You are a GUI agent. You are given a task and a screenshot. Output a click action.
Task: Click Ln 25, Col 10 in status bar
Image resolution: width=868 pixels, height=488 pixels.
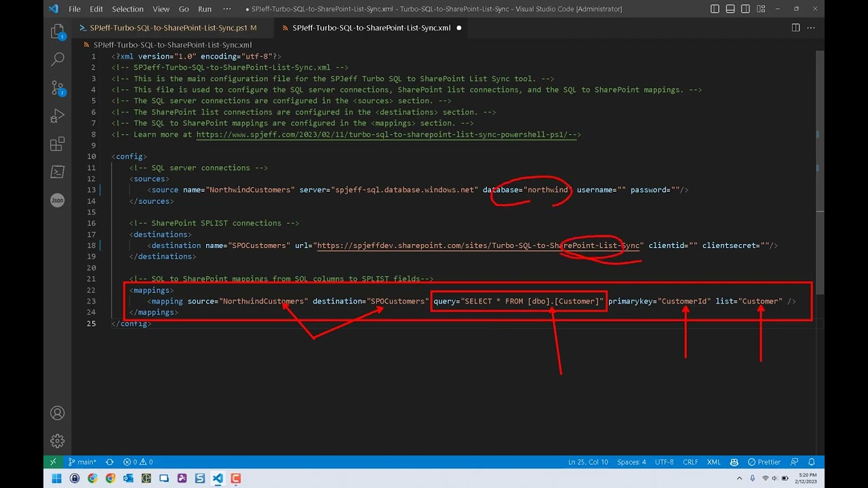tap(588, 462)
